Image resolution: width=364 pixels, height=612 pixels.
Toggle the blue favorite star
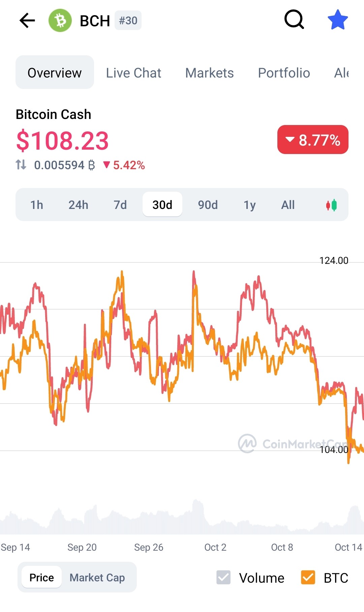coord(338,20)
